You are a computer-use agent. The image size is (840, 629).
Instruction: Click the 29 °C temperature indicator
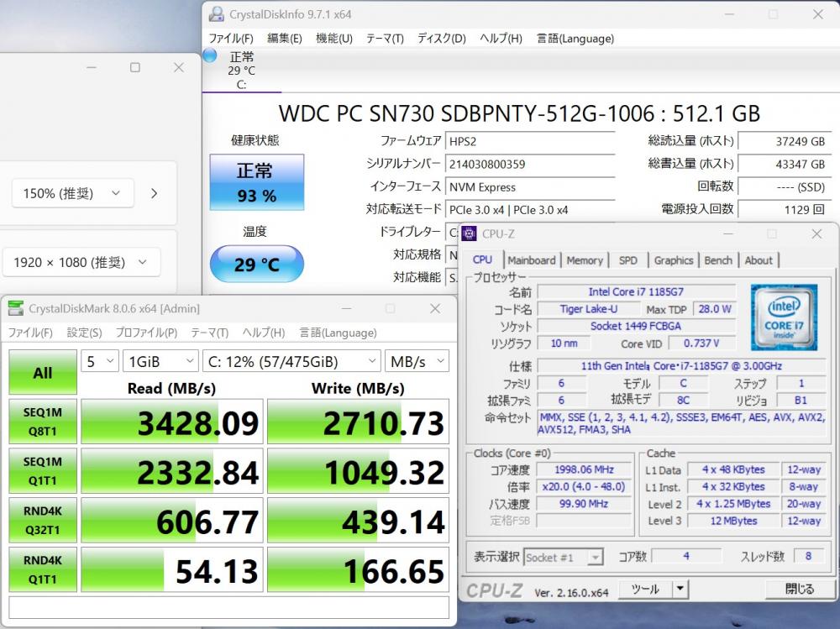coord(256,265)
